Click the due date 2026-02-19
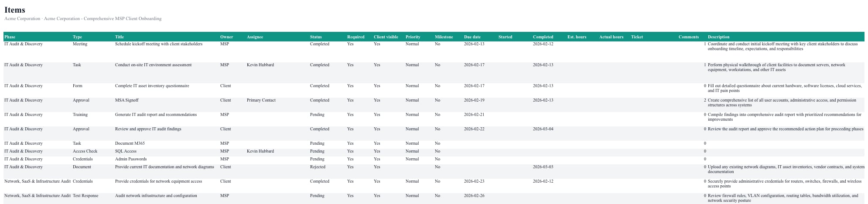868x204 pixels. pos(474,100)
